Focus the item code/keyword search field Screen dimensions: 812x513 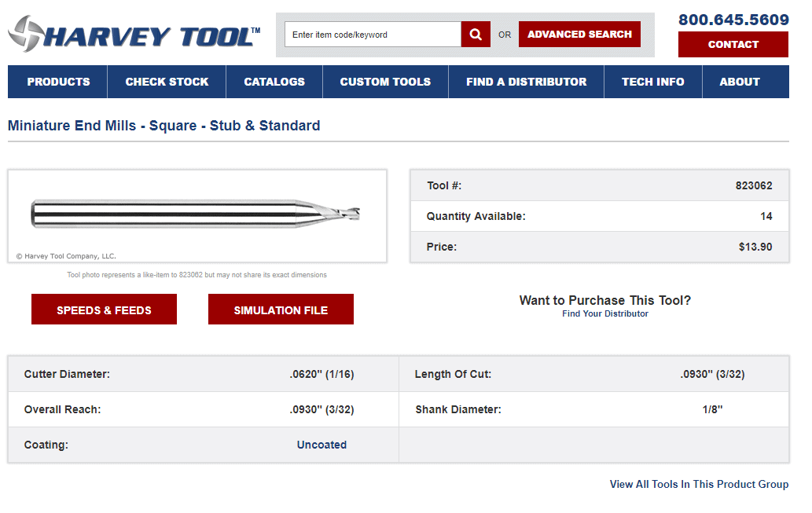(x=373, y=34)
